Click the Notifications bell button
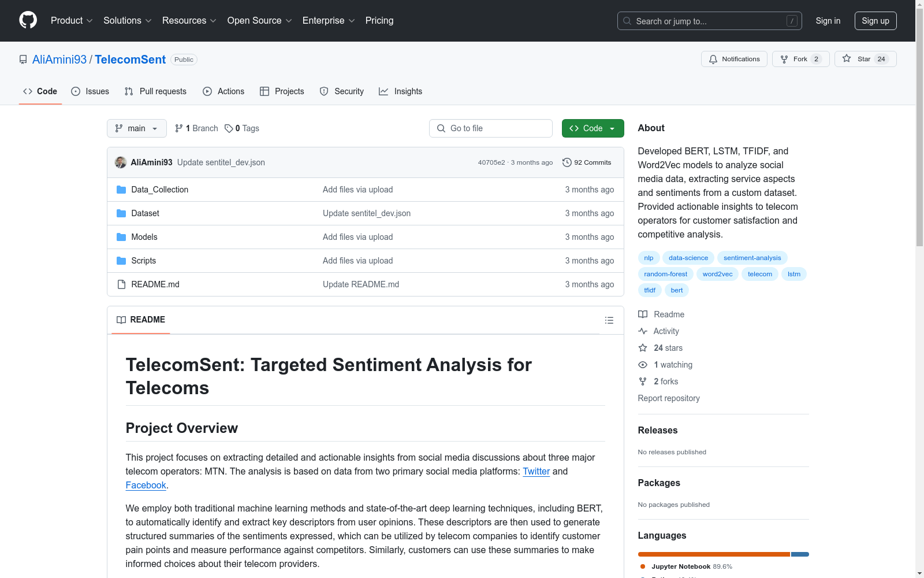The height and width of the screenshot is (578, 924). pyautogui.click(x=734, y=59)
